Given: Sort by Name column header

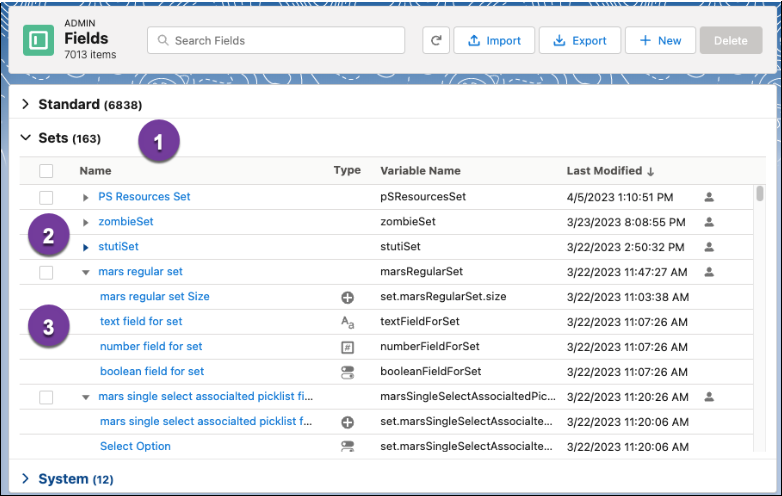Looking at the screenshot, I should pos(95,170).
